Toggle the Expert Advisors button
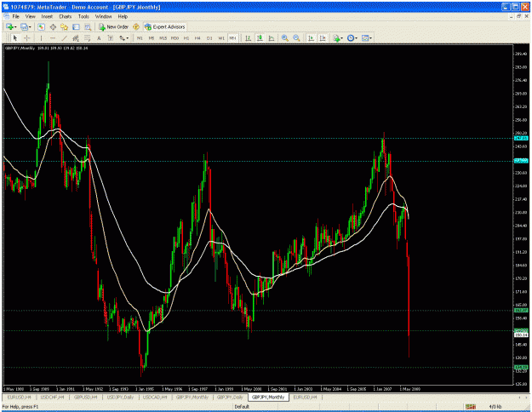Image resolution: width=532 pixels, height=412 pixels. [165, 26]
